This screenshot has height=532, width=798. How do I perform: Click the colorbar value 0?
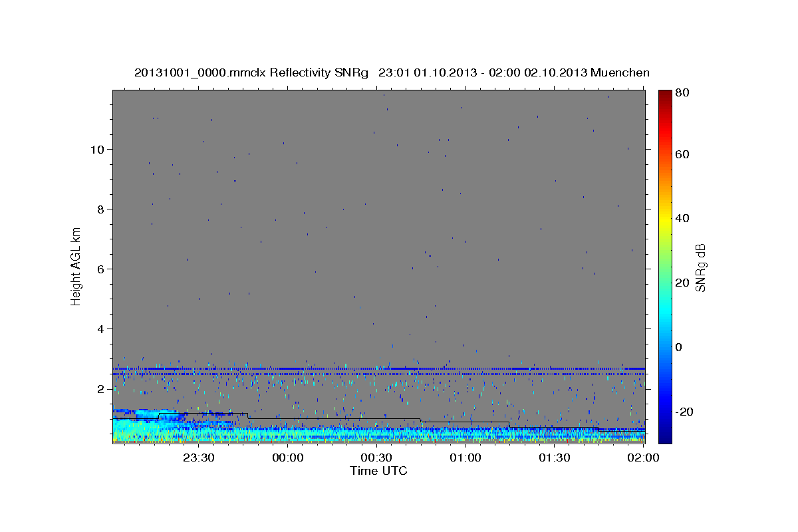680,347
